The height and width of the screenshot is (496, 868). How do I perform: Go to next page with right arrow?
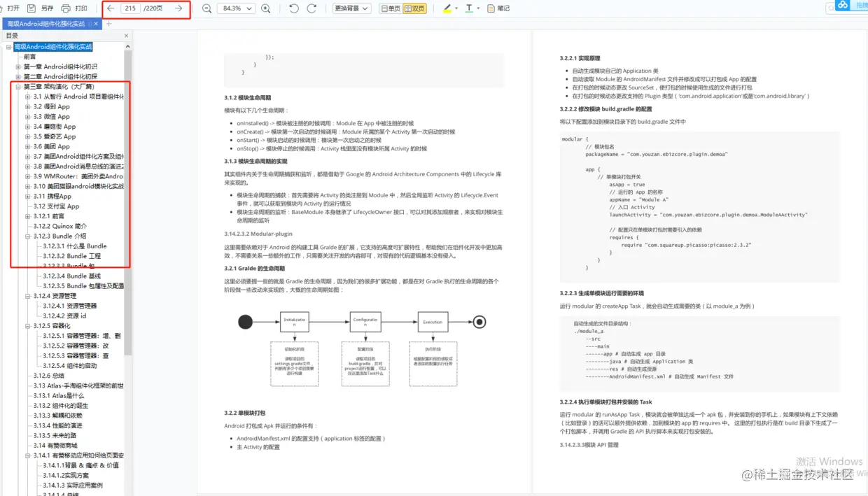point(179,8)
